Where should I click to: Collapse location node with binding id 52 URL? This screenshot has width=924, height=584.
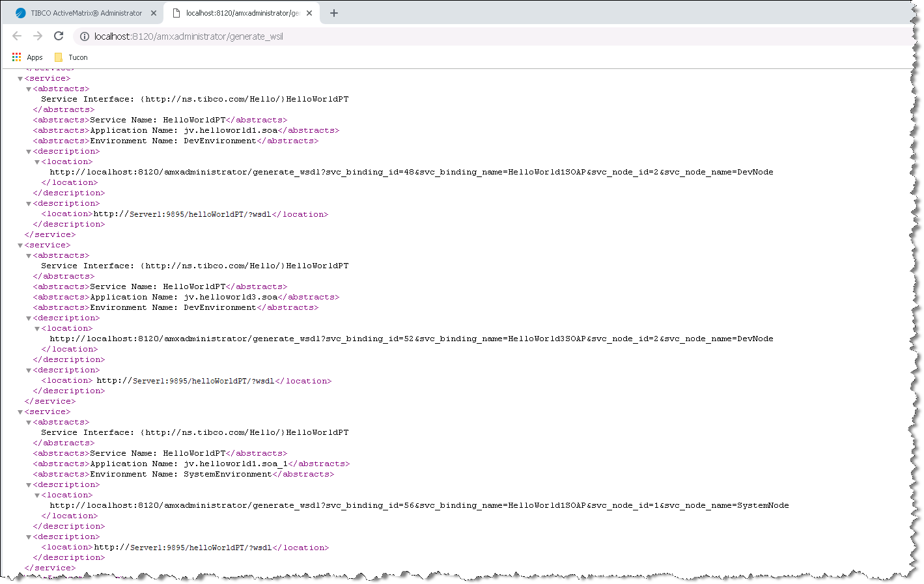coord(37,329)
